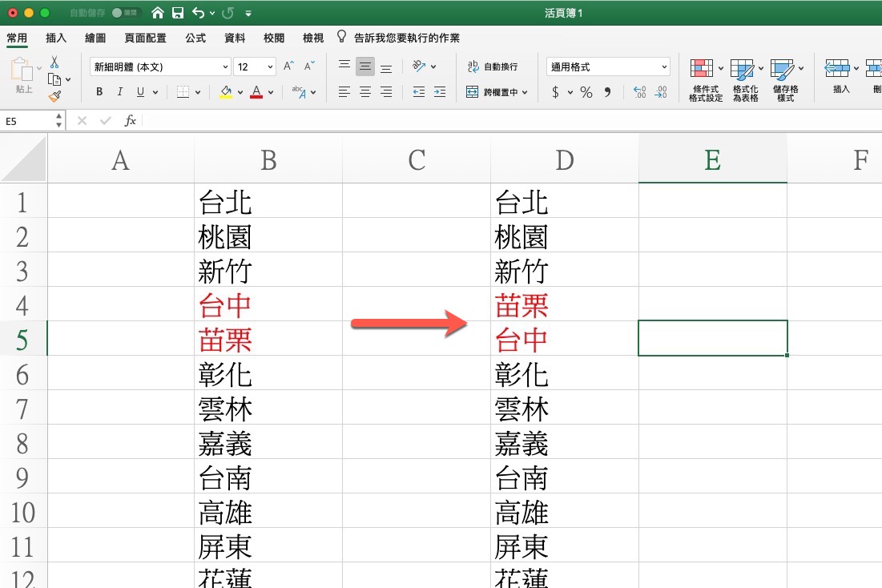Click the increase font size icon

(x=288, y=66)
